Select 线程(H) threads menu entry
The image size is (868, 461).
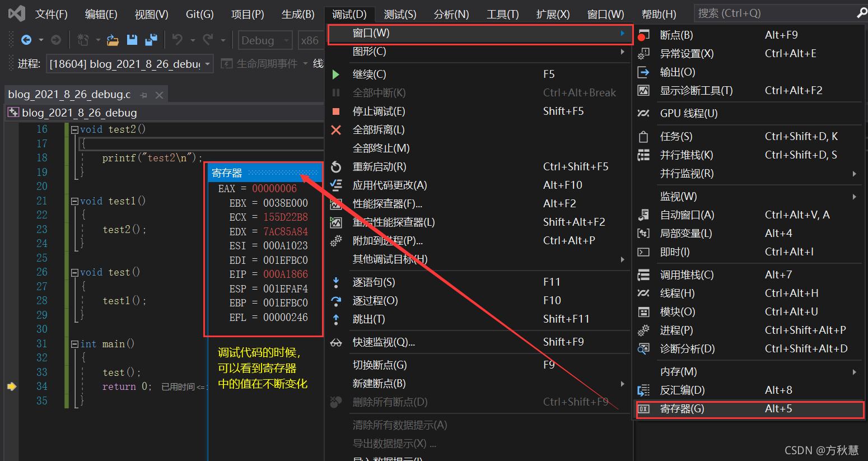pos(748,294)
